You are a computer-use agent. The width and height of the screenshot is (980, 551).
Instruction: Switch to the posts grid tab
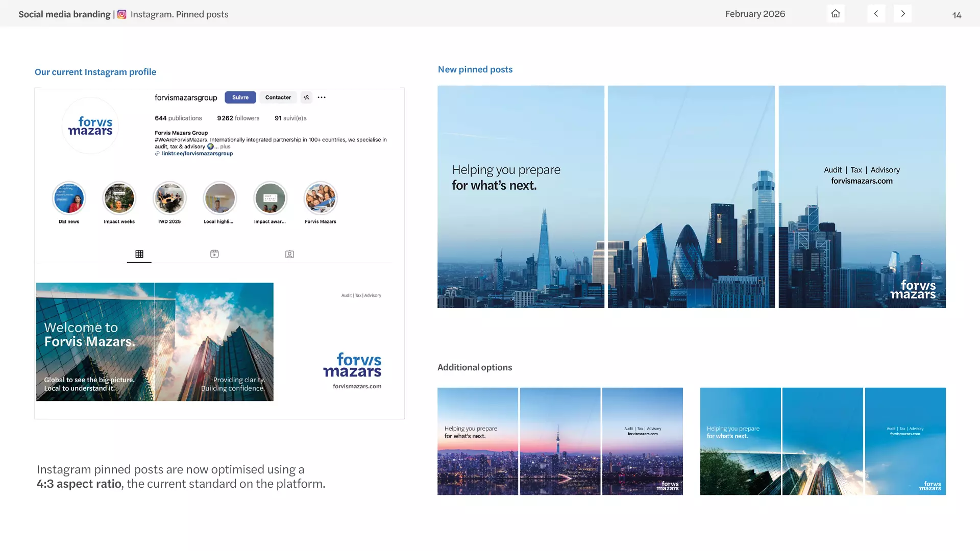[x=139, y=254]
